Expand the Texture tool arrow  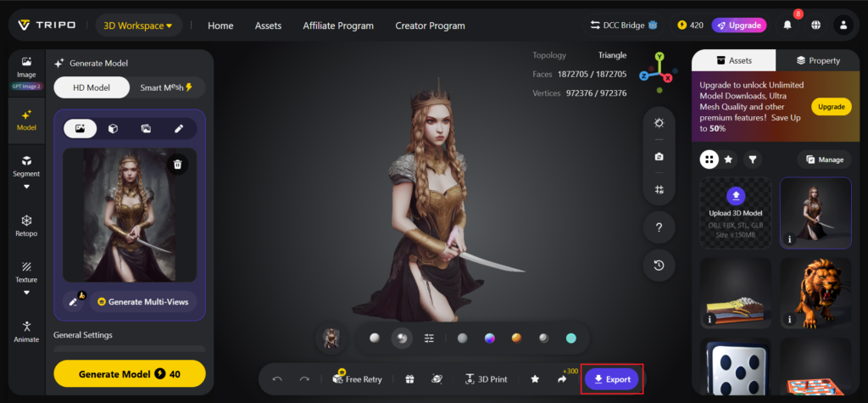pyautogui.click(x=26, y=293)
